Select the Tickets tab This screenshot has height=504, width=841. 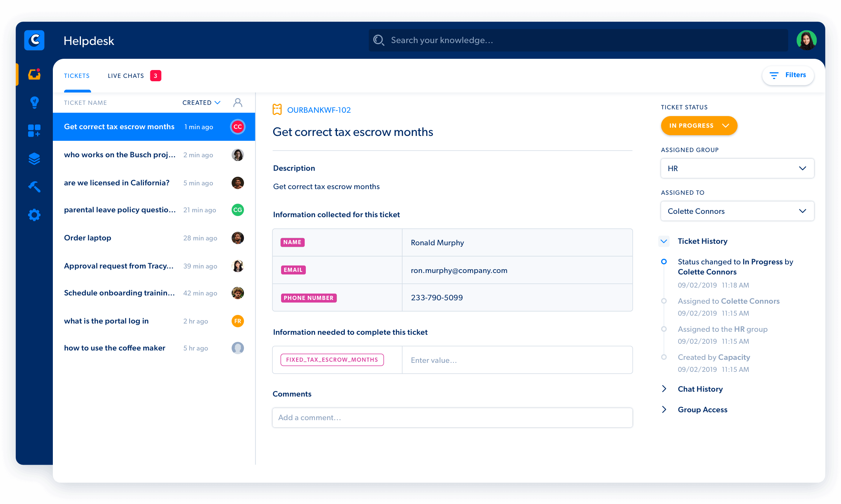point(77,75)
